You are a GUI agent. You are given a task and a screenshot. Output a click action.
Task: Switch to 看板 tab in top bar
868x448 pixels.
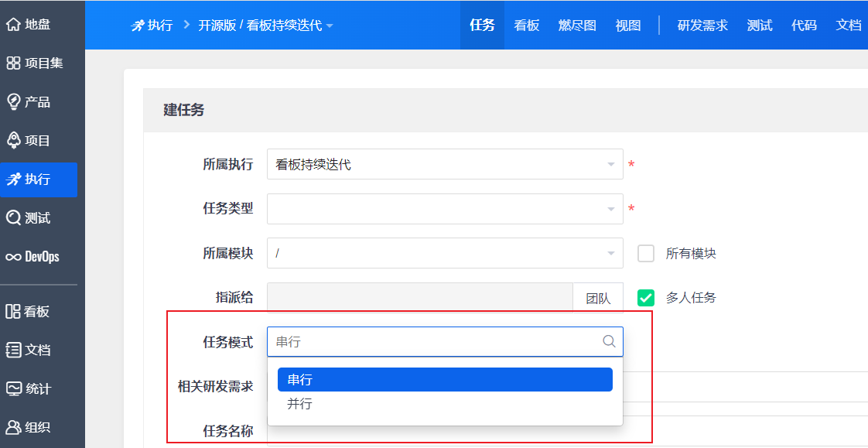click(526, 26)
